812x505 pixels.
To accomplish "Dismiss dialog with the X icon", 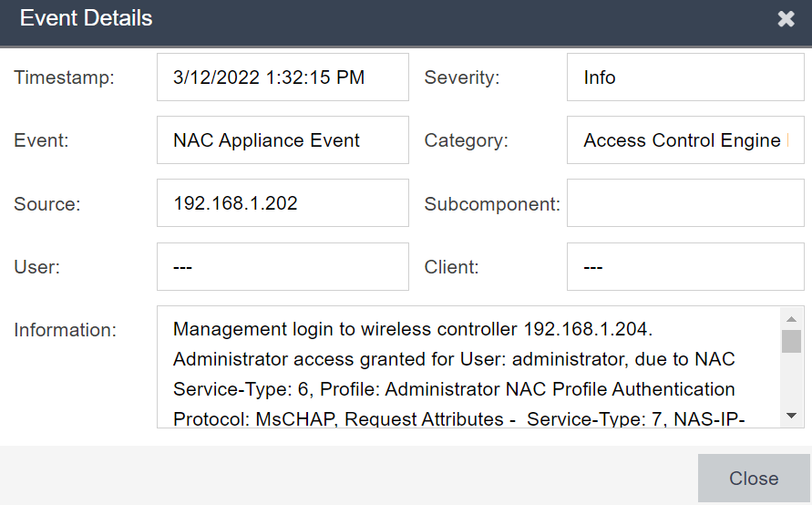I will (x=786, y=19).
